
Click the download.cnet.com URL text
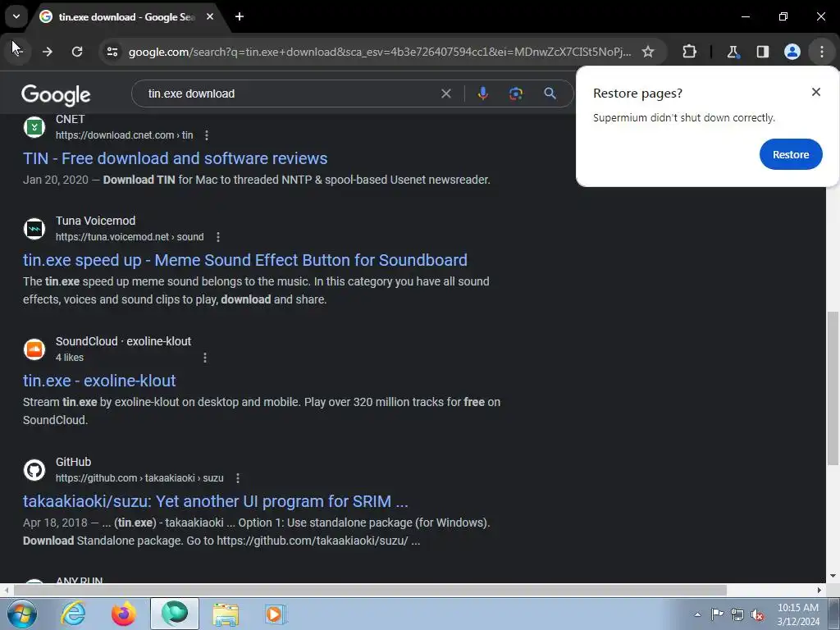125,135
